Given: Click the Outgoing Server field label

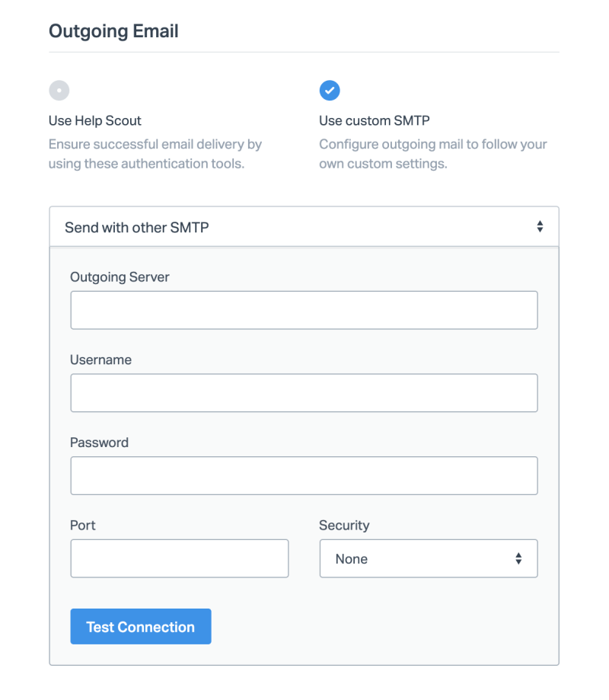Looking at the screenshot, I should pos(120,277).
